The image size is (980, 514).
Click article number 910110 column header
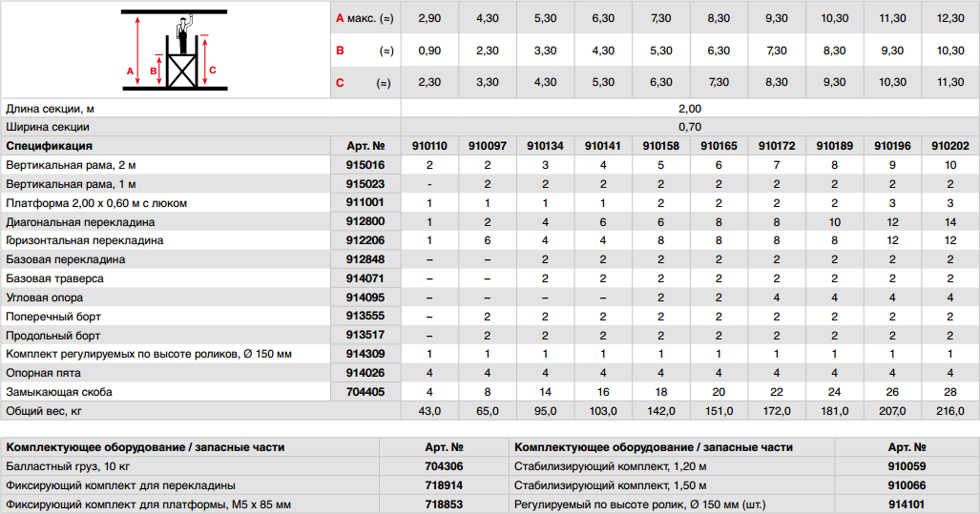(430, 146)
